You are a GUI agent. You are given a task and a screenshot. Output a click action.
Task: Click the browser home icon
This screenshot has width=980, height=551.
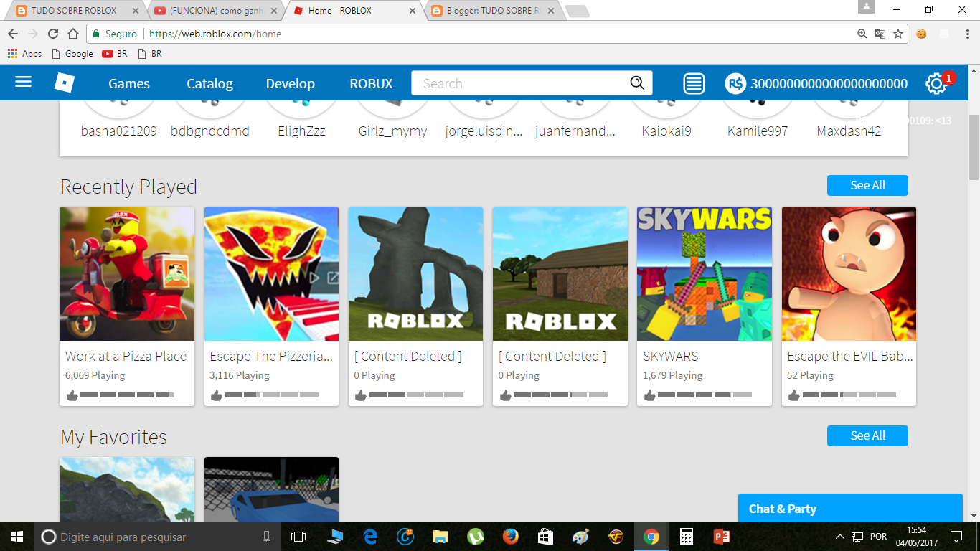click(73, 34)
